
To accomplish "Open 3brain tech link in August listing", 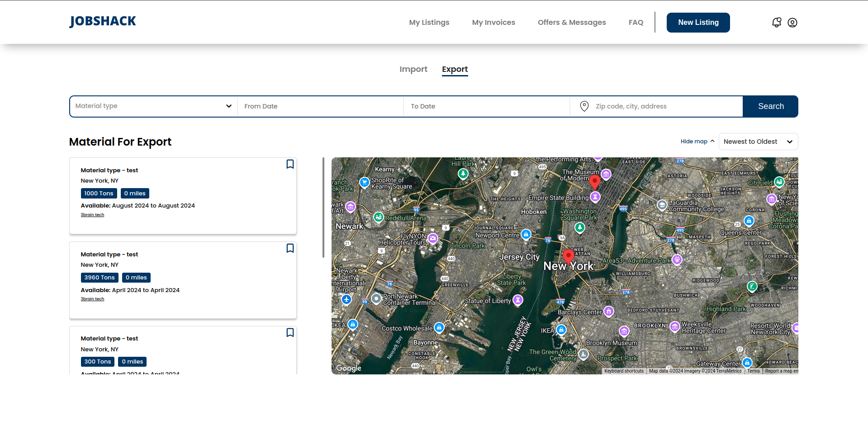I will [x=92, y=215].
